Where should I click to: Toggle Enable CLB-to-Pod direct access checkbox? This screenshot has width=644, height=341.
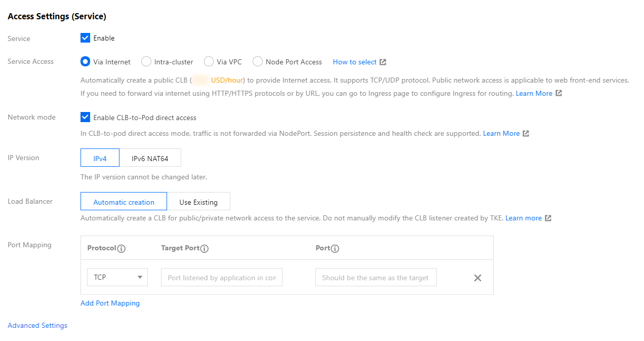(x=85, y=118)
